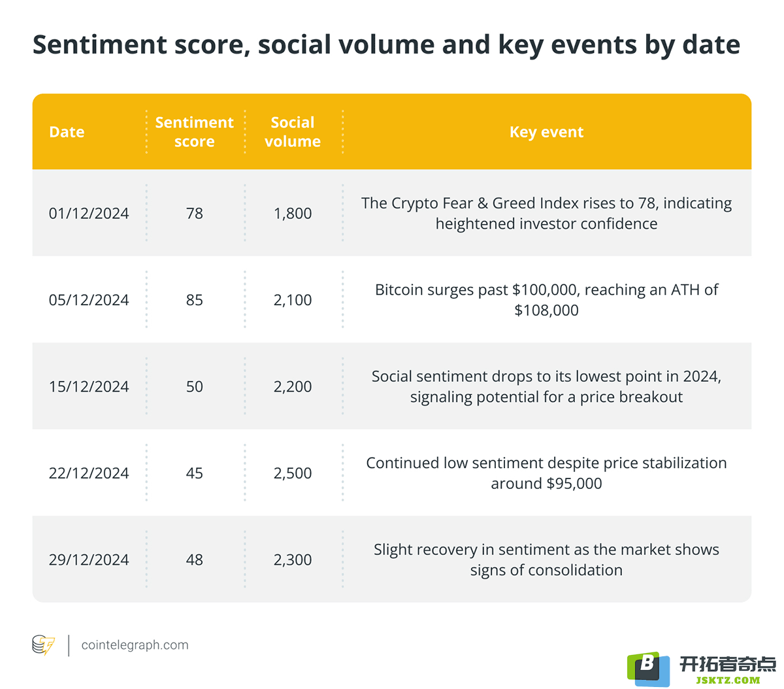The height and width of the screenshot is (689, 784).
Task: Select date cell 05/12/2024
Action: pos(89,300)
